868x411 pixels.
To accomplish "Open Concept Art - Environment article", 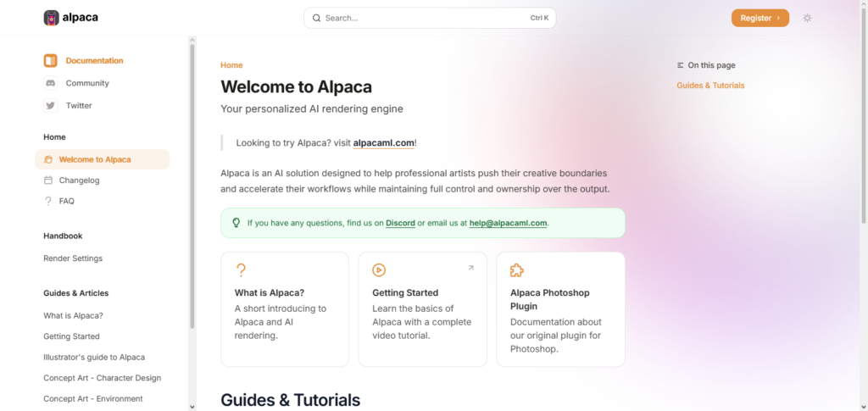I will pyautogui.click(x=93, y=399).
